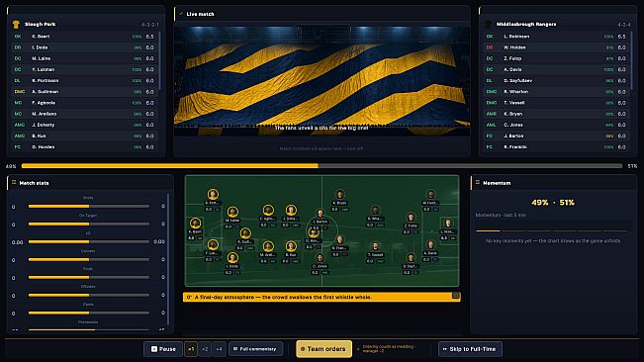Select K. Bryan's avatar on the pitch
644x362 pixels.
tap(339, 194)
